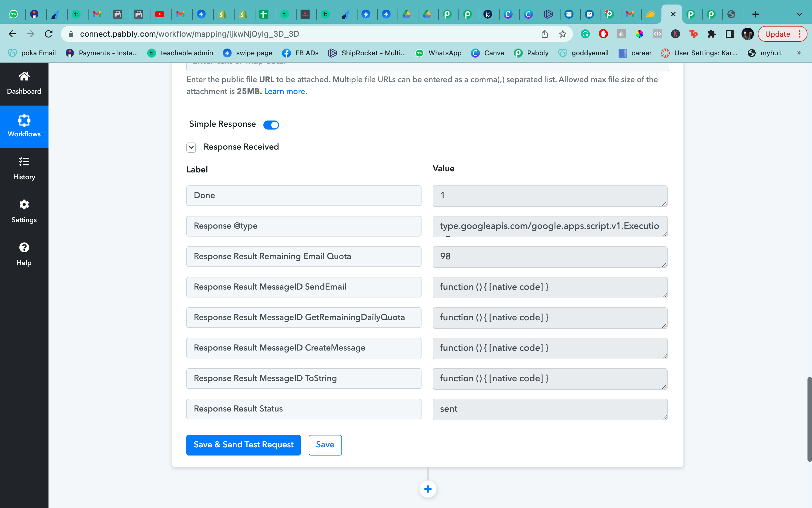Image resolution: width=812 pixels, height=508 pixels.
Task: Open the swipe page bookmark
Action: tap(248, 53)
